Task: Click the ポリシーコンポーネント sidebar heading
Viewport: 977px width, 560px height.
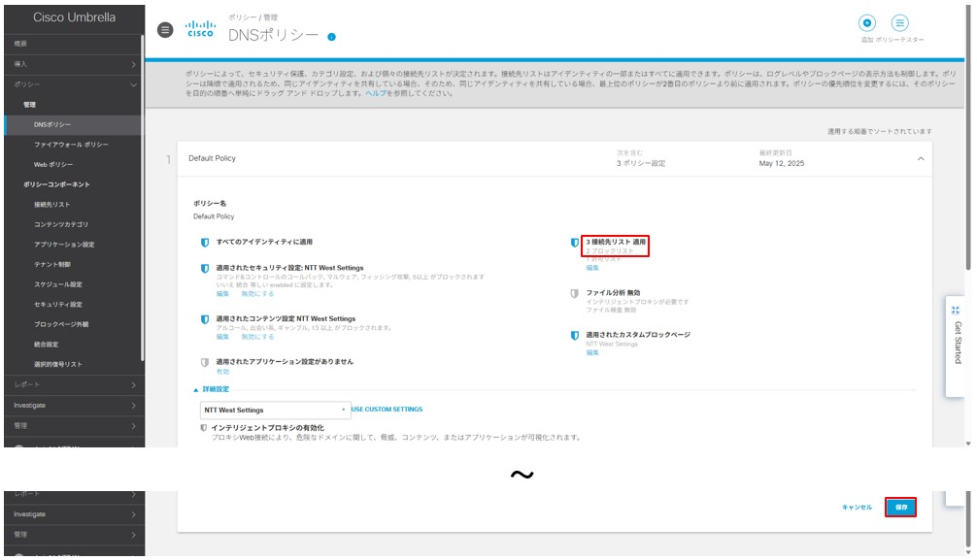Action: point(56,184)
